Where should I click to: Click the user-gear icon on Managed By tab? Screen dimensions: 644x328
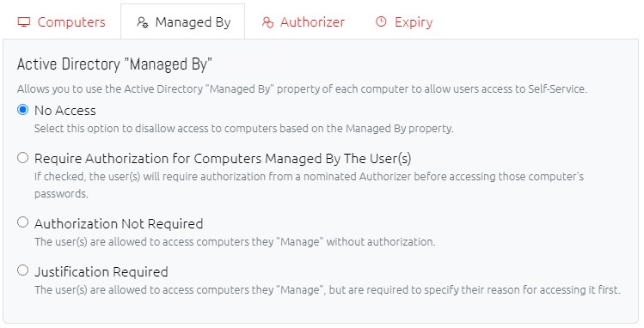point(143,22)
